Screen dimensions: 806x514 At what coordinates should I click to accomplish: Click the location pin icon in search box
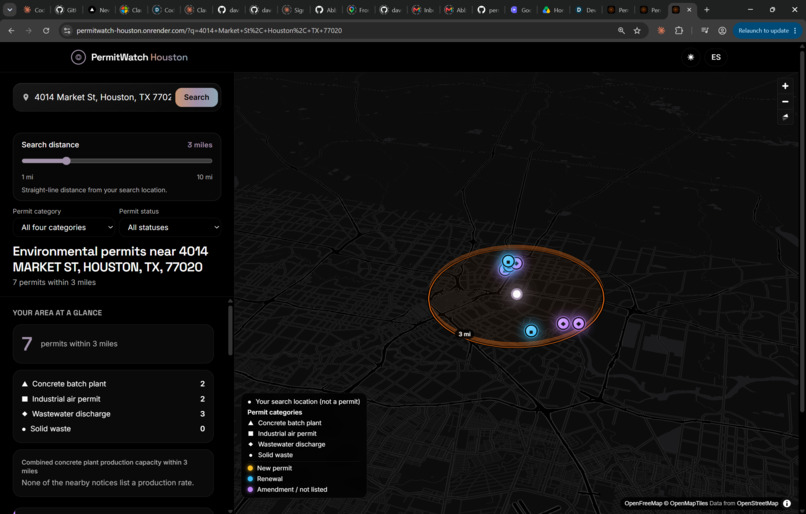coord(26,97)
